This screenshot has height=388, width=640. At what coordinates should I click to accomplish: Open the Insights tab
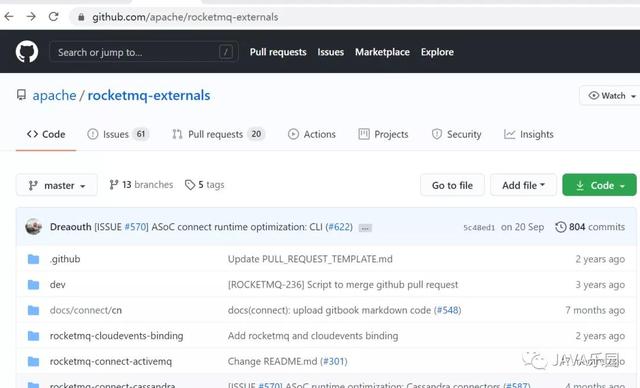529,134
